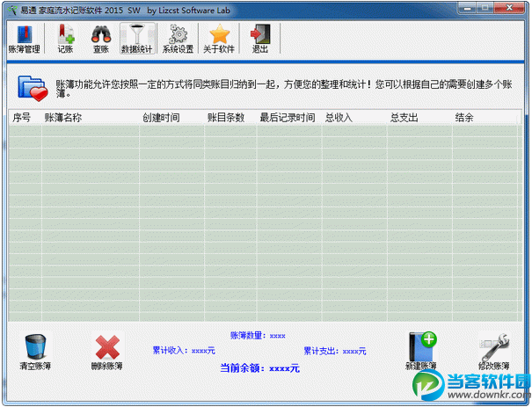Open the 查账 binoculars search tool
This screenshot has width=532, height=407.
click(x=101, y=39)
